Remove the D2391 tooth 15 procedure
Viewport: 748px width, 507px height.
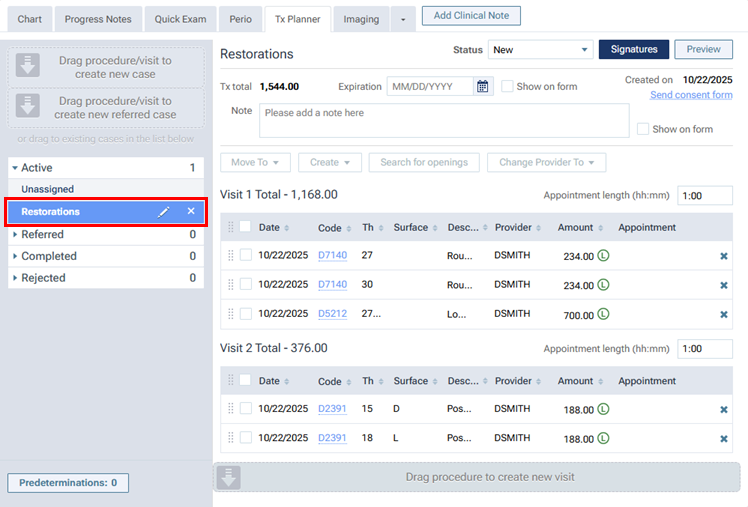723,410
